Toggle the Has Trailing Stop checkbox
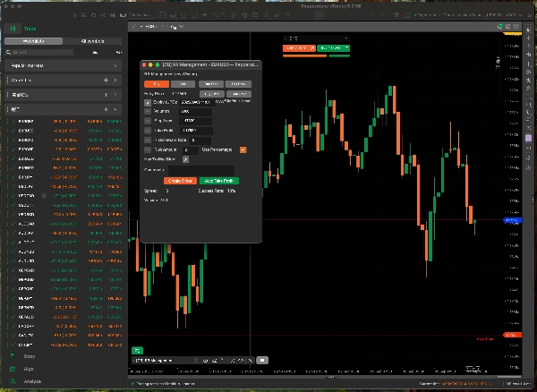Screen dimensions: 537x392 (x=185, y=159)
